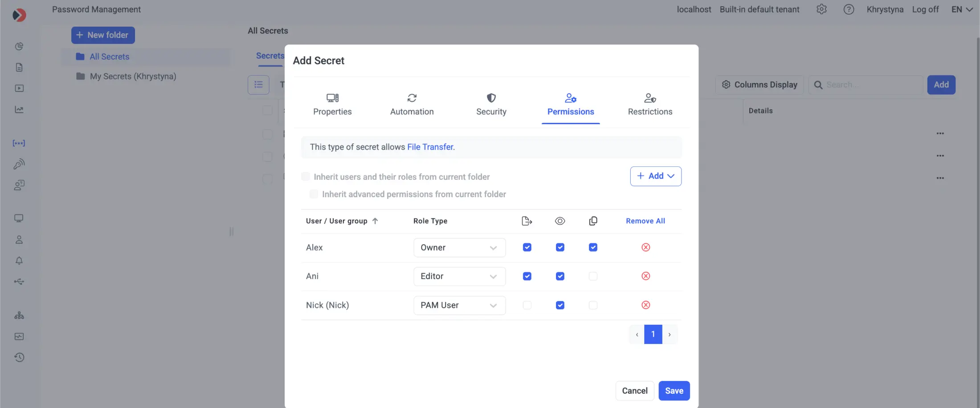Viewport: 980px width, 408px height.
Task: Enable copy permission checkbox for Ani
Action: tap(593, 276)
